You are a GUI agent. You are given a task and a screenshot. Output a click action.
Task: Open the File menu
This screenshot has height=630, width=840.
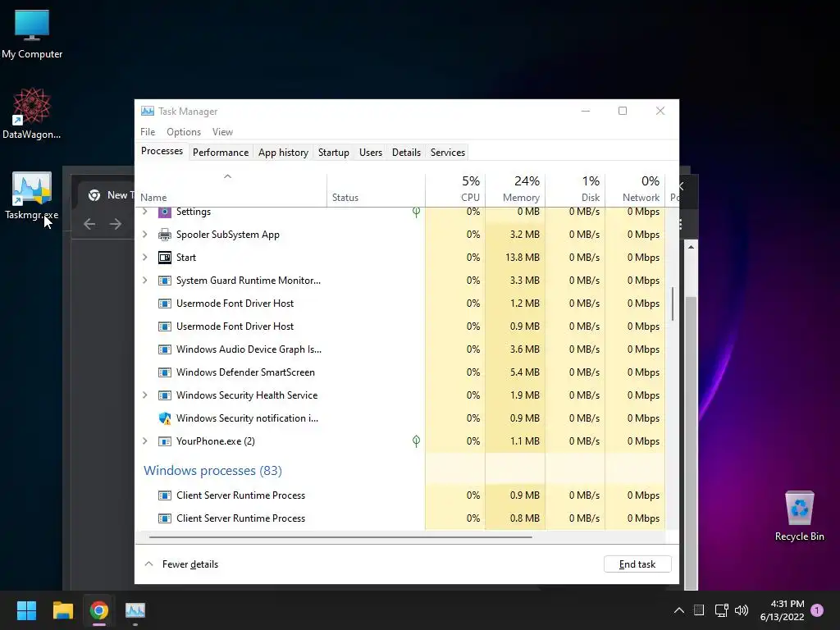148,132
